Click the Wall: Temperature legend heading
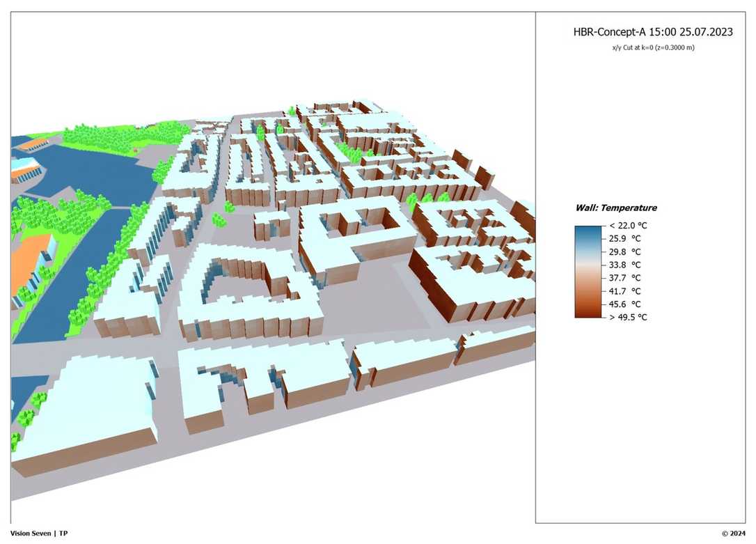 click(615, 208)
